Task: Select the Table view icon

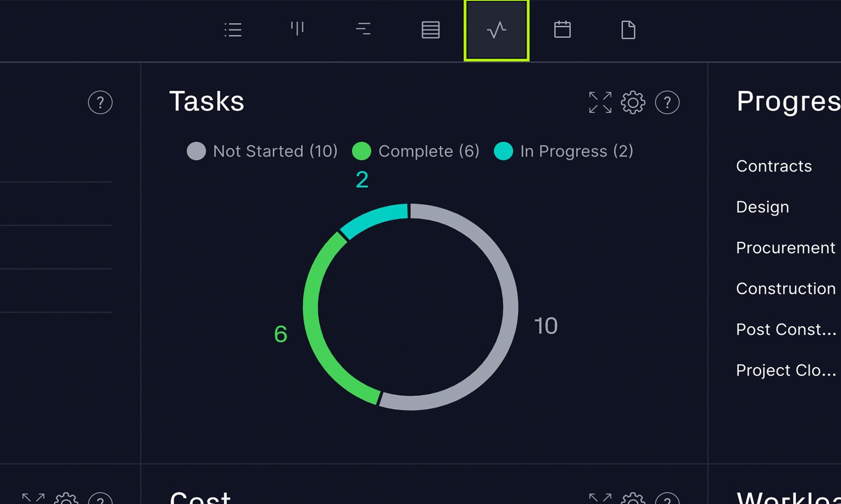Action: pos(430,29)
